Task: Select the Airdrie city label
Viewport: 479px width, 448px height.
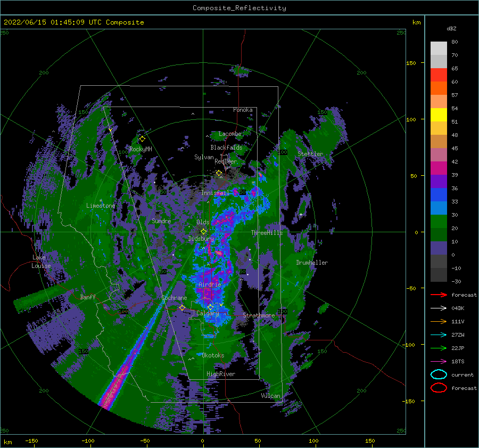Action: pyautogui.click(x=210, y=284)
